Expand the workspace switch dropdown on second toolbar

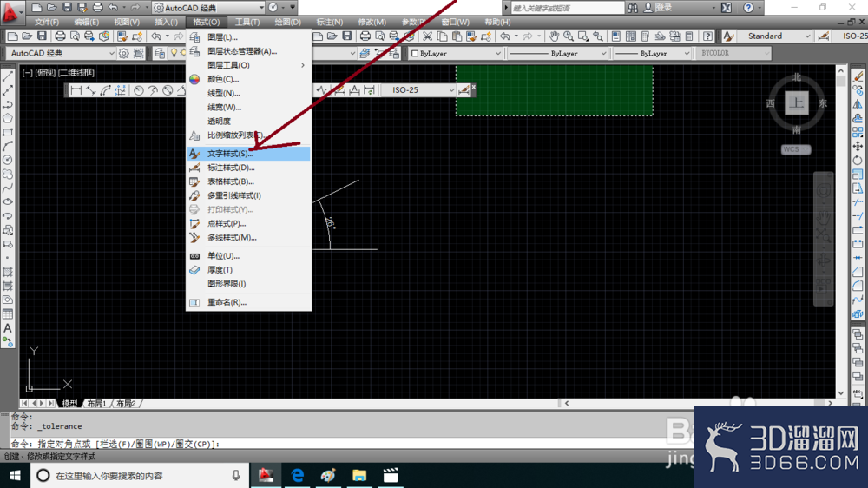coord(111,54)
